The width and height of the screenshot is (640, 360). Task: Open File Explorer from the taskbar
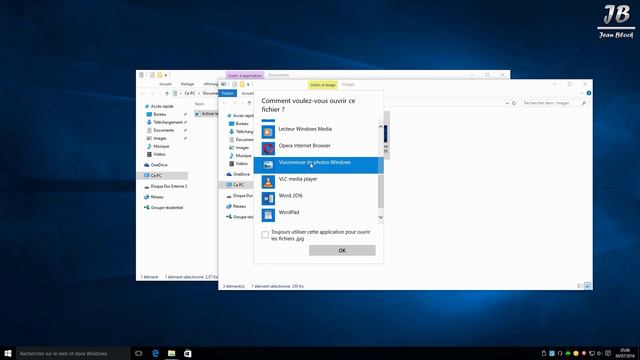(171, 353)
